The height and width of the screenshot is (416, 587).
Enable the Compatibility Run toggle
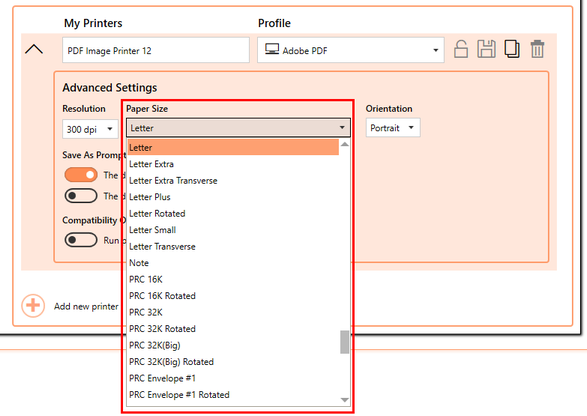click(81, 240)
